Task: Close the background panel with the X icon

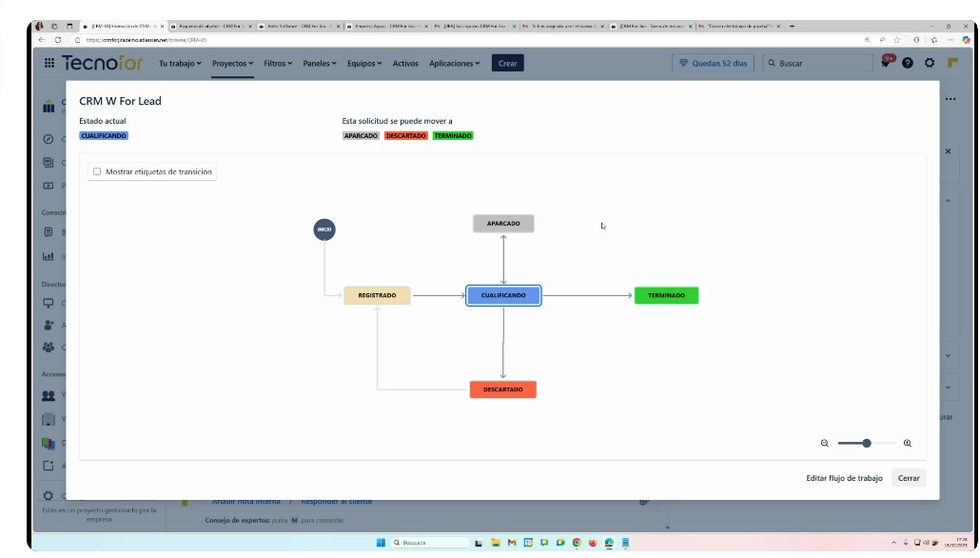Action: pos(948,151)
